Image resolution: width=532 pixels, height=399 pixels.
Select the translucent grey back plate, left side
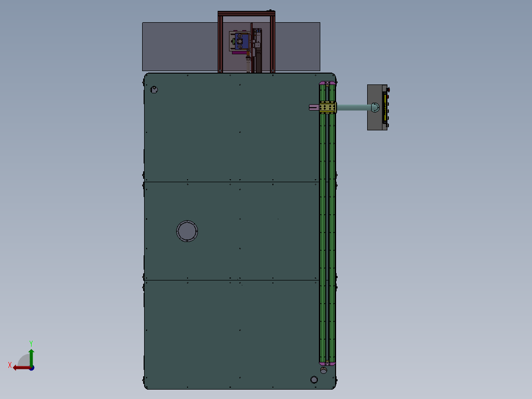pos(180,46)
